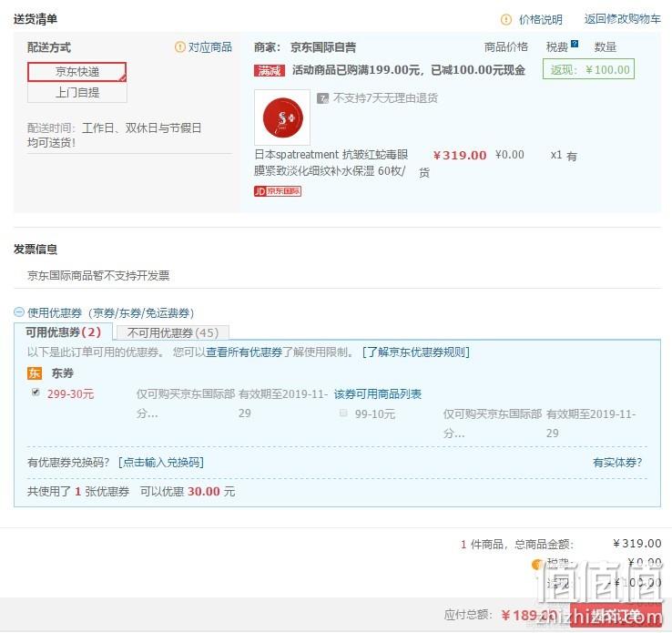The height and width of the screenshot is (633, 672).
Task: Click the 可以优惠 30.00 元 summary
Action: [x=188, y=491]
